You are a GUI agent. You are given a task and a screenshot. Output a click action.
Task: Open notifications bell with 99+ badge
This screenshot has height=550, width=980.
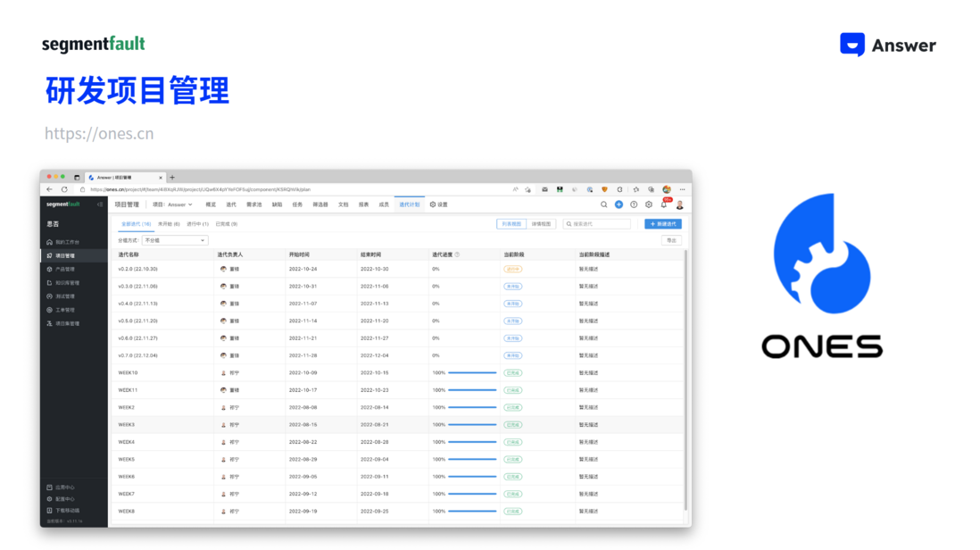pos(664,204)
